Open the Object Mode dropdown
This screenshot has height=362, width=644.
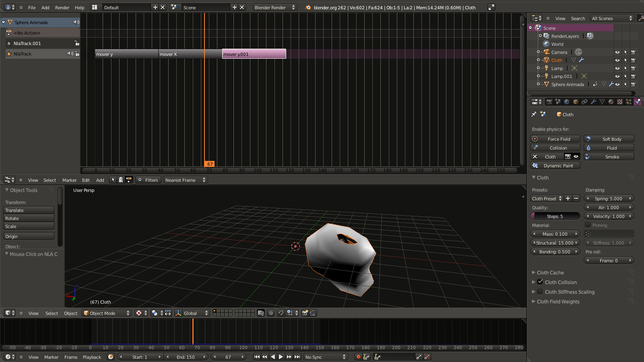(x=107, y=313)
